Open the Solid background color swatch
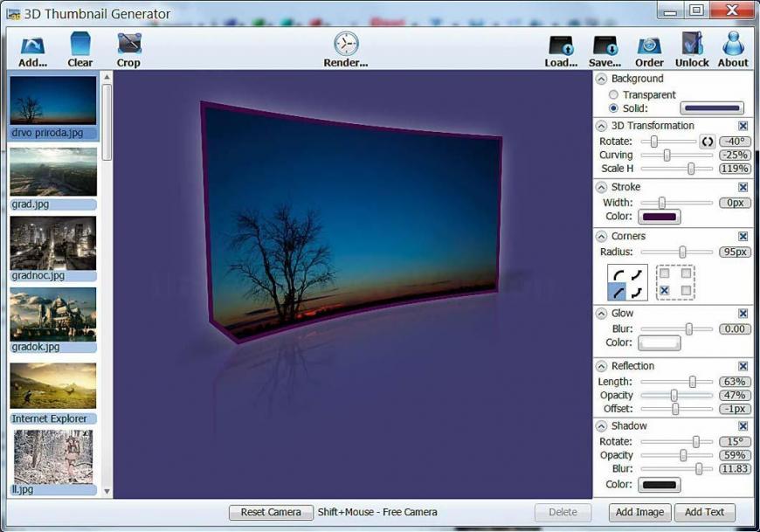Image resolution: width=760 pixels, height=532 pixels. (712, 108)
